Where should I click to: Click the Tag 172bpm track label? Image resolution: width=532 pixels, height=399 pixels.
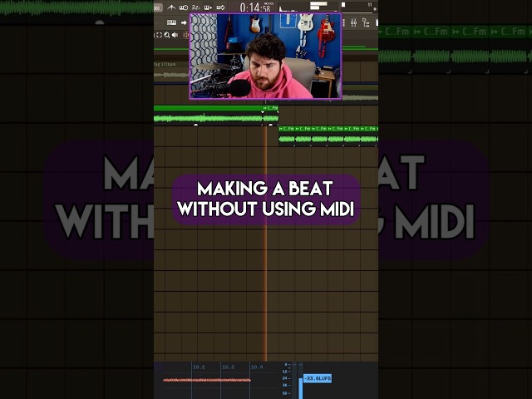click(x=165, y=64)
